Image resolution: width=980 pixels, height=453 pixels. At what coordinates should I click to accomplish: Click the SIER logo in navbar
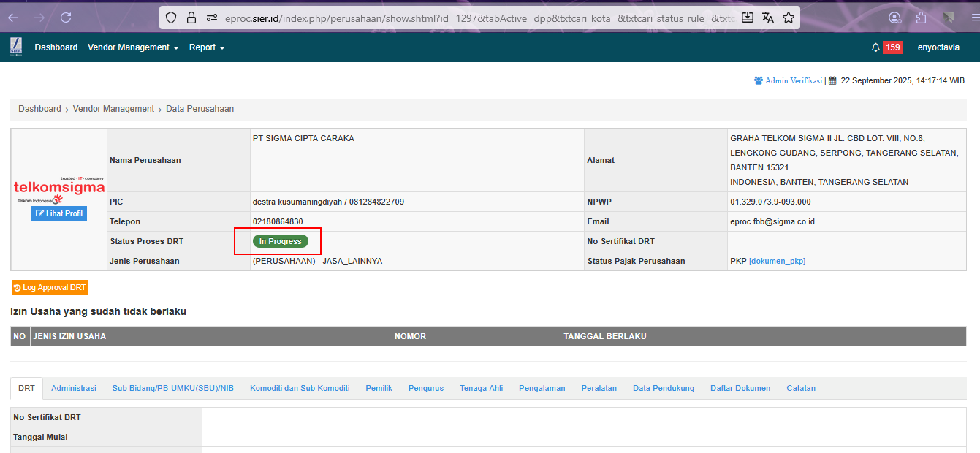[15, 47]
